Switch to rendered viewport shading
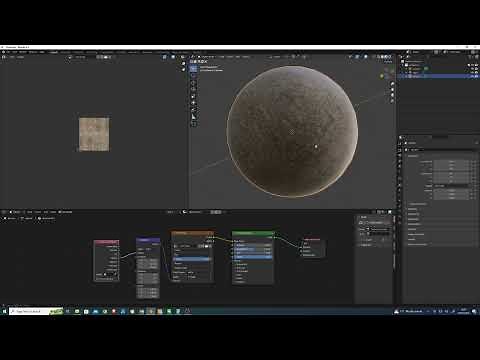The width and height of the screenshot is (480, 360). (x=390, y=57)
